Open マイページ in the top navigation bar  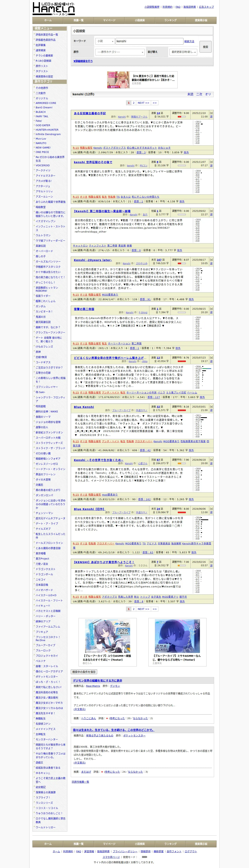point(109,20)
